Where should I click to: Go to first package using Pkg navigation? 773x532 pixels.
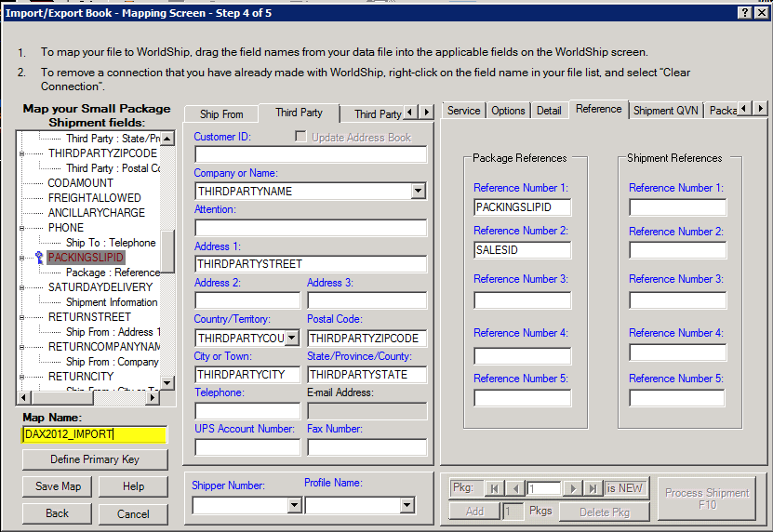click(494, 488)
